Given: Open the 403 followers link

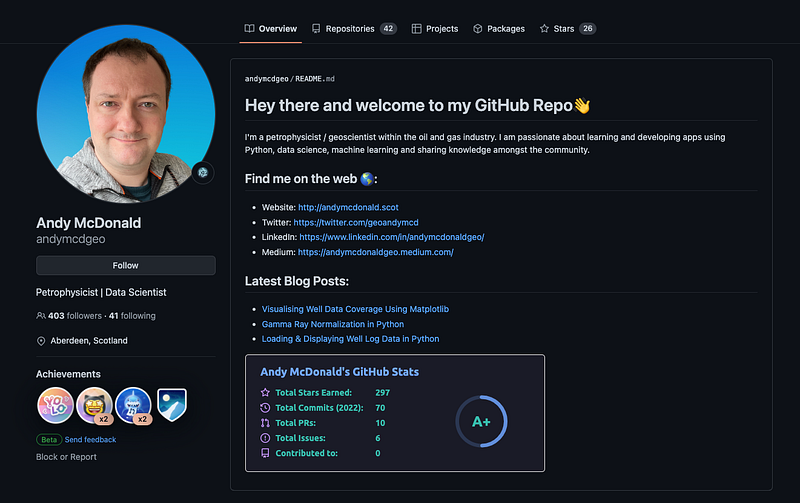Looking at the screenshot, I should tap(74, 316).
